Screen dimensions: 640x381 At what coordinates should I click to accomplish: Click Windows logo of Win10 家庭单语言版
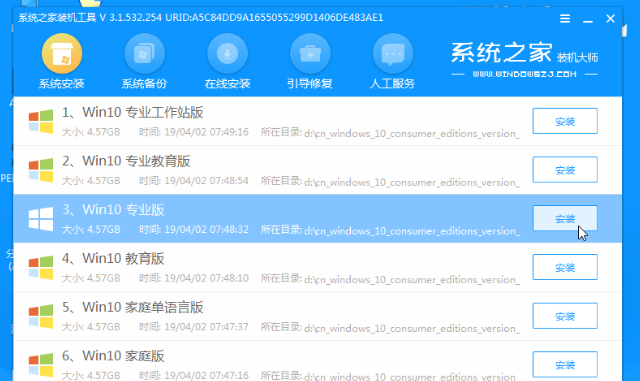pos(41,316)
